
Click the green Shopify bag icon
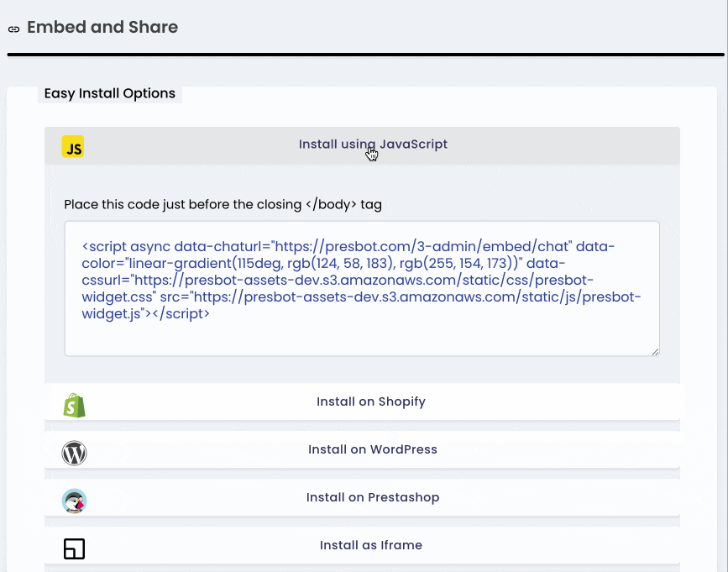click(x=74, y=406)
